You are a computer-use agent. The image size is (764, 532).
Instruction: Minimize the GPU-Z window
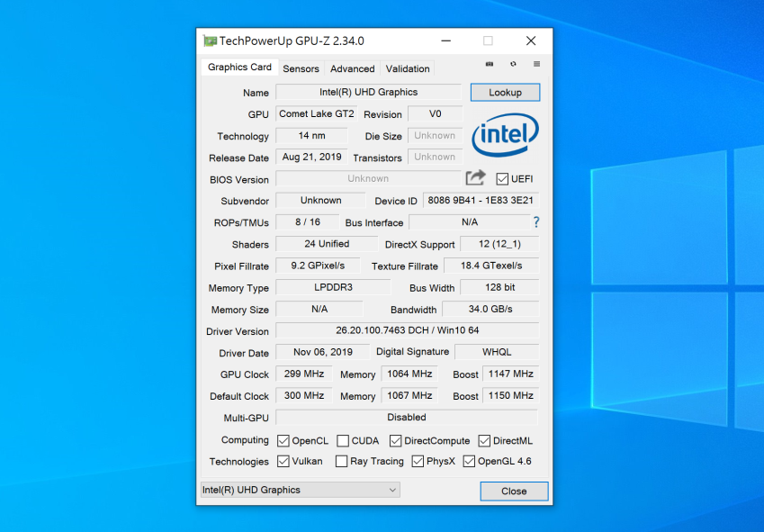click(x=445, y=41)
